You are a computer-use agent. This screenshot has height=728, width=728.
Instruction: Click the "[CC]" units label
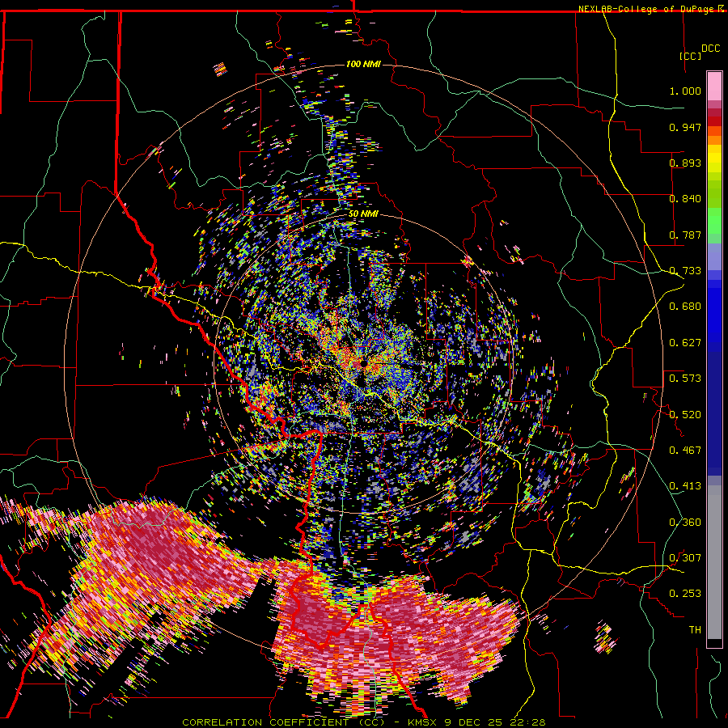pyautogui.click(x=691, y=56)
